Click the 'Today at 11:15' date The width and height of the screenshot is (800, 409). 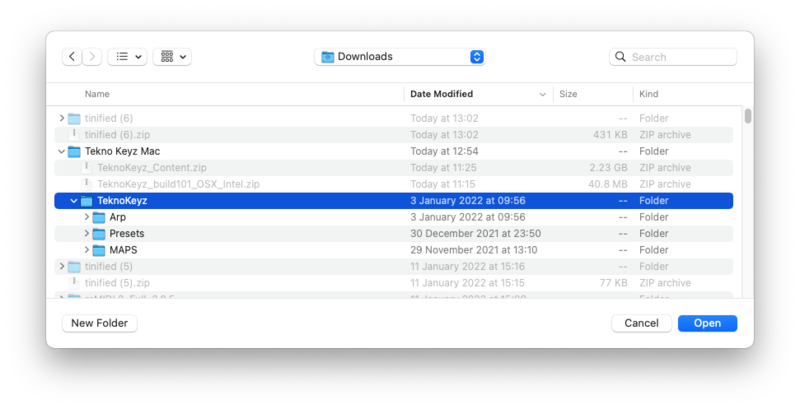[x=443, y=184]
